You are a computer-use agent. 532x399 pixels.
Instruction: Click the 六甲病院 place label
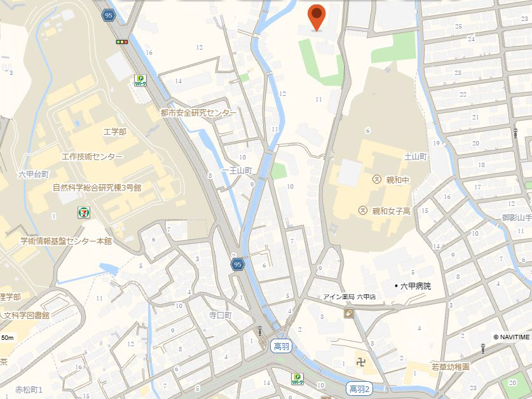click(413, 286)
